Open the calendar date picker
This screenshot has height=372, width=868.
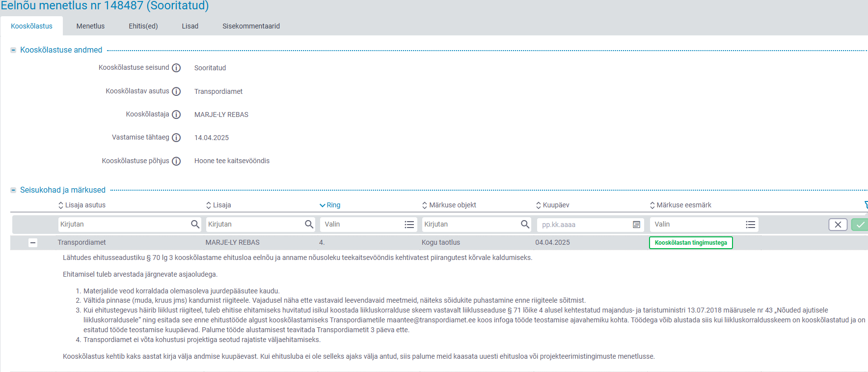pyautogui.click(x=636, y=225)
